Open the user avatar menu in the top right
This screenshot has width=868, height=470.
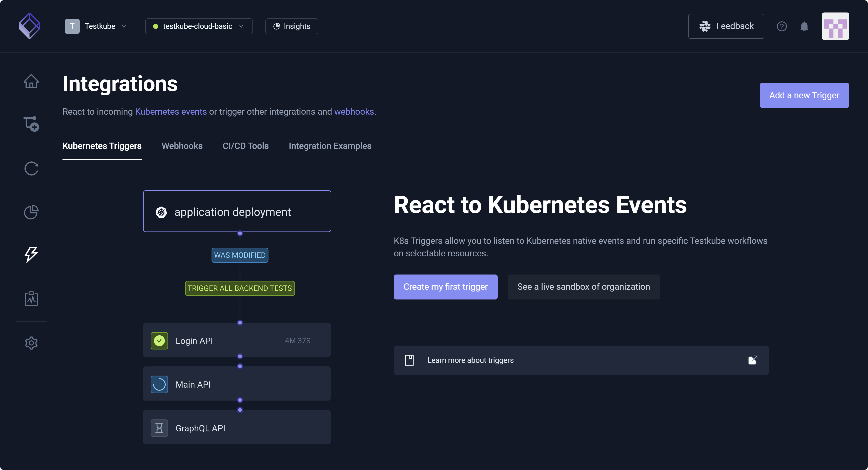pyautogui.click(x=835, y=26)
